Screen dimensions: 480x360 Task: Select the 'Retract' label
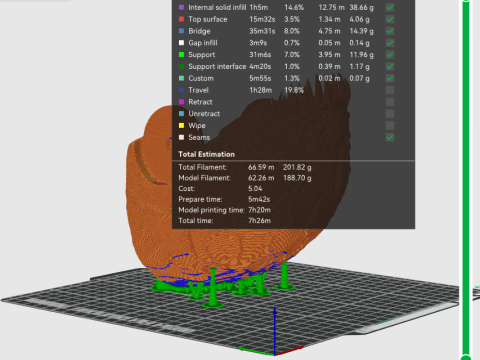point(200,102)
